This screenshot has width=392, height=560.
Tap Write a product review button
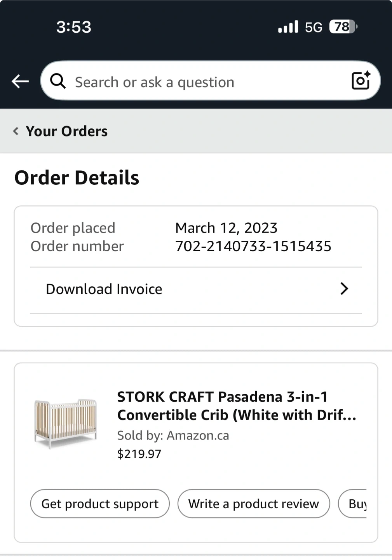254,504
